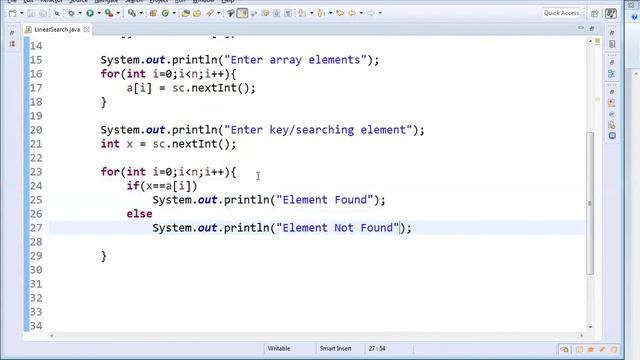Click the "Element Found" string on line 25

pos(325,200)
